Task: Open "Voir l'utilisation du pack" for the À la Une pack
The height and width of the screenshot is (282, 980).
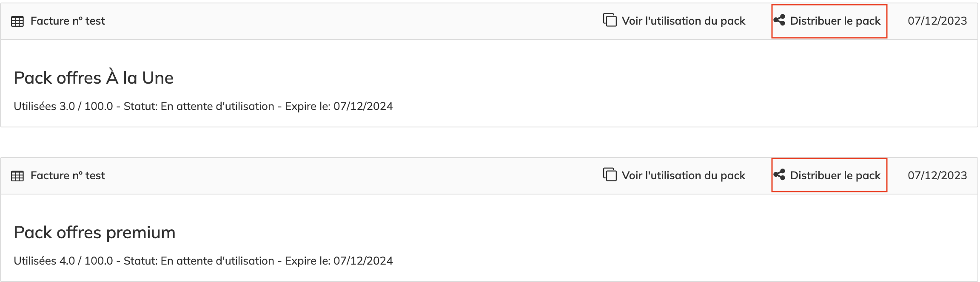Action: [683, 21]
